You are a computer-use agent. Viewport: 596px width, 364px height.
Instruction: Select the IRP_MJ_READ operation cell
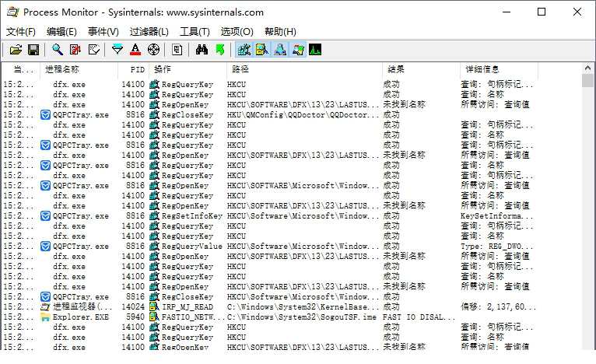[x=188, y=306]
